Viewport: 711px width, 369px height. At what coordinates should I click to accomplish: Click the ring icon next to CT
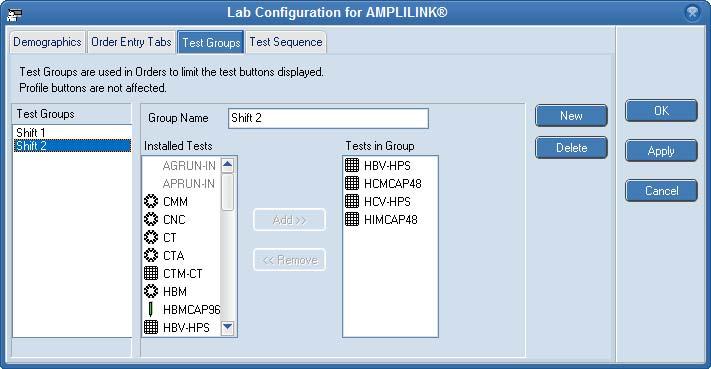tap(151, 238)
